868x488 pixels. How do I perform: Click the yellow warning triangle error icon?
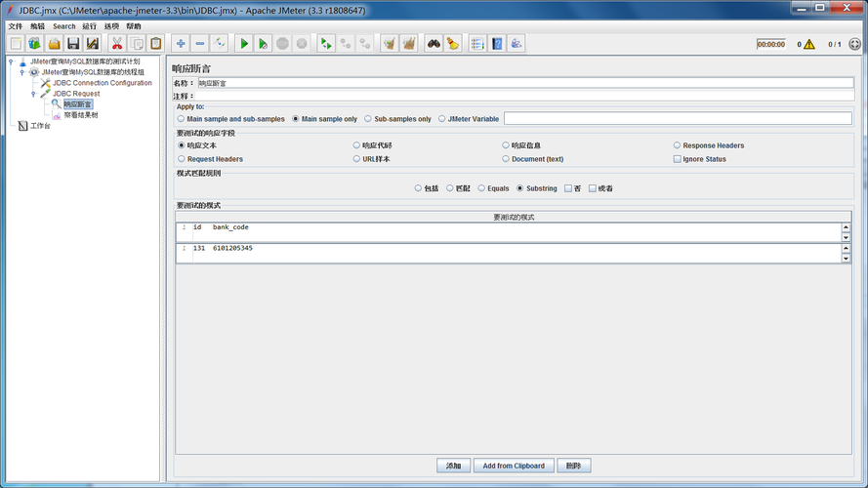tap(808, 44)
